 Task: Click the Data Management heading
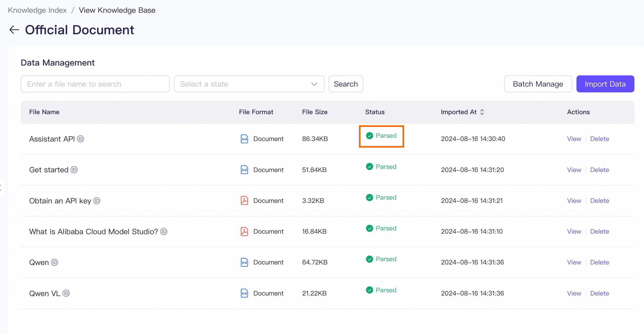coord(58,63)
